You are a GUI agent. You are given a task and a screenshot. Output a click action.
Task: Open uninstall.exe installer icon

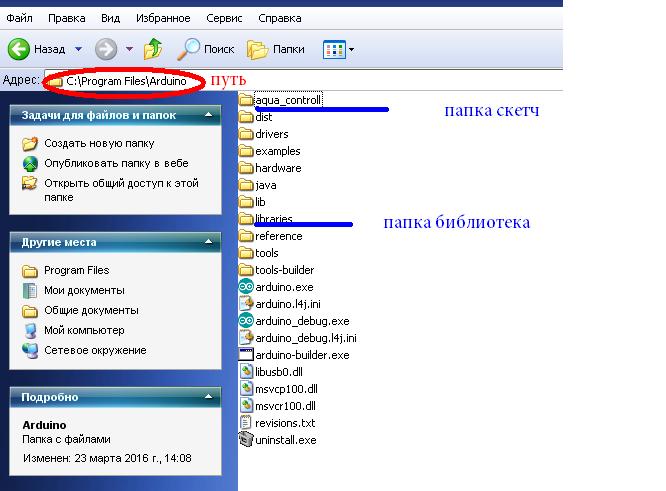[247, 439]
